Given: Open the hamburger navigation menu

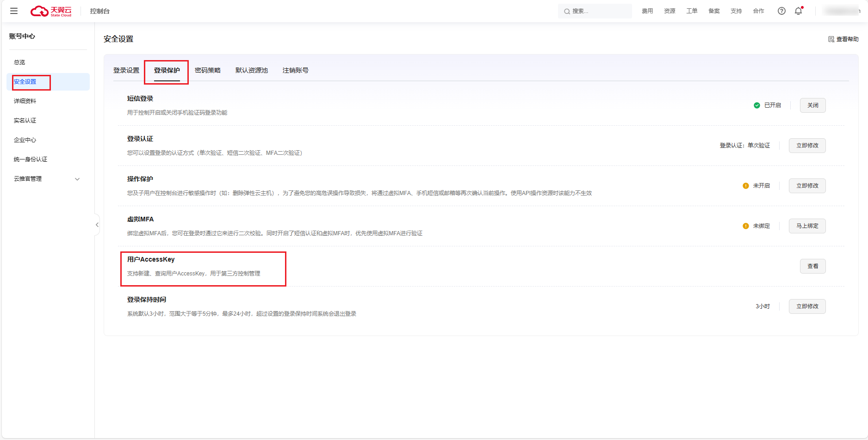Looking at the screenshot, I should pyautogui.click(x=14, y=11).
